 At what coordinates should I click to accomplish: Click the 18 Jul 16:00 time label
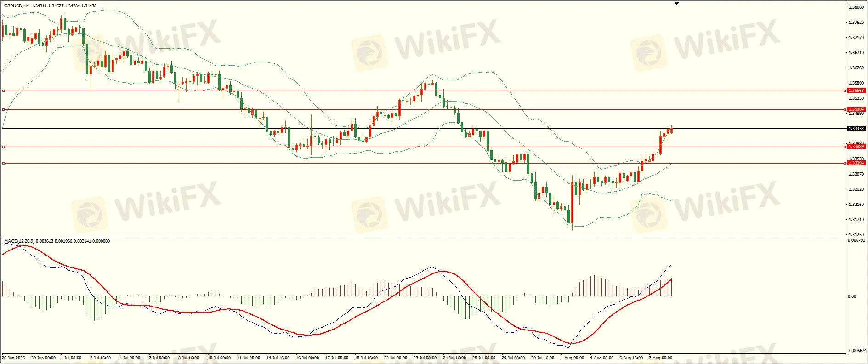pyautogui.click(x=366, y=358)
